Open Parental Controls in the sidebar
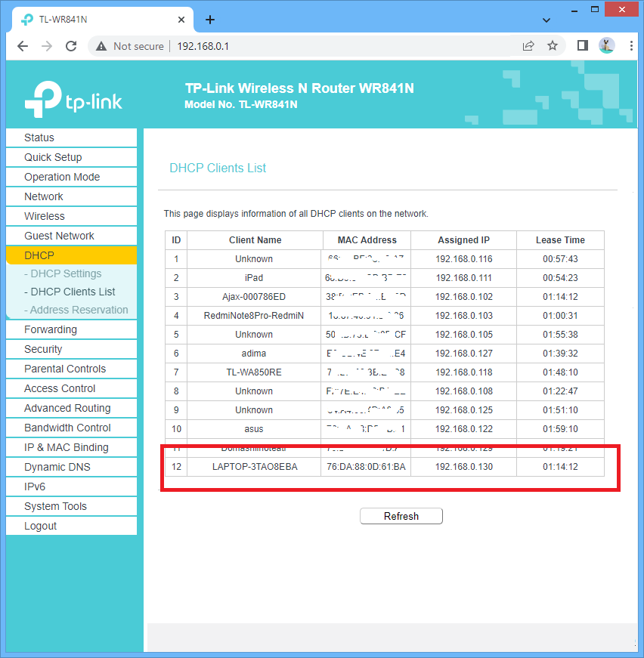644x658 pixels. [71, 369]
